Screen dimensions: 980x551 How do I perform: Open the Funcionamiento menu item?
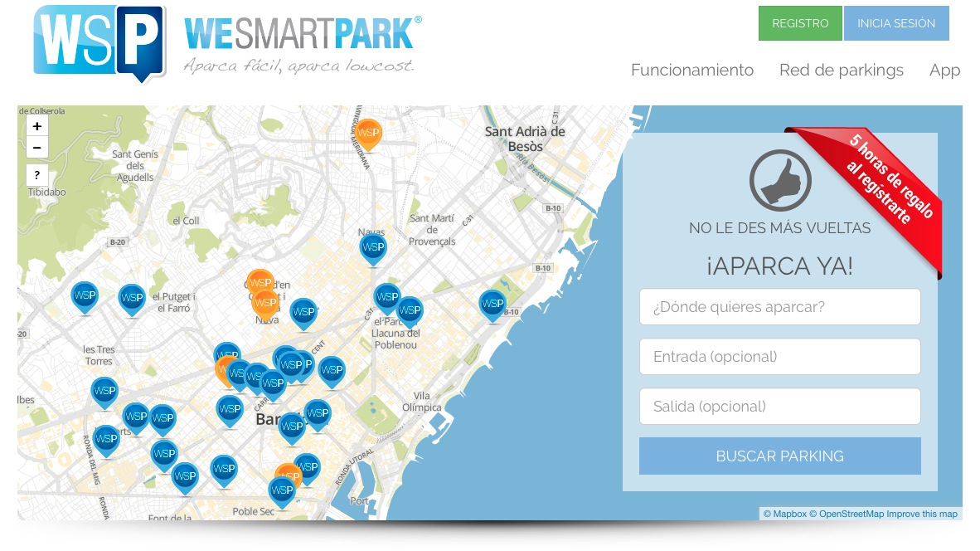point(691,71)
